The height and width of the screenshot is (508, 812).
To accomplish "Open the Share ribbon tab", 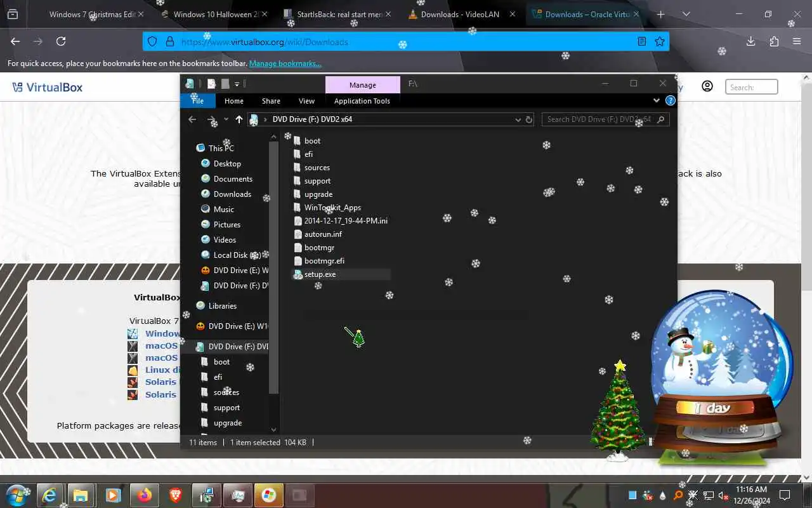I will pos(271,101).
